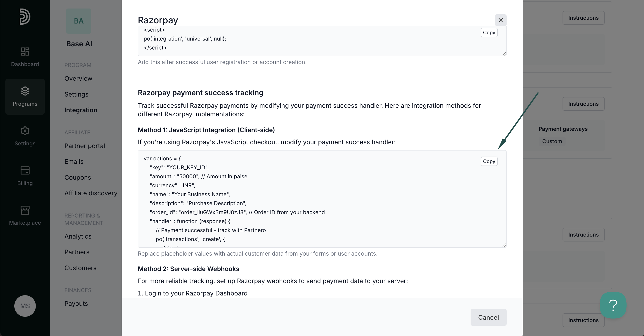644x336 pixels.
Task: Open the Analytics menu item
Action: [78, 236]
